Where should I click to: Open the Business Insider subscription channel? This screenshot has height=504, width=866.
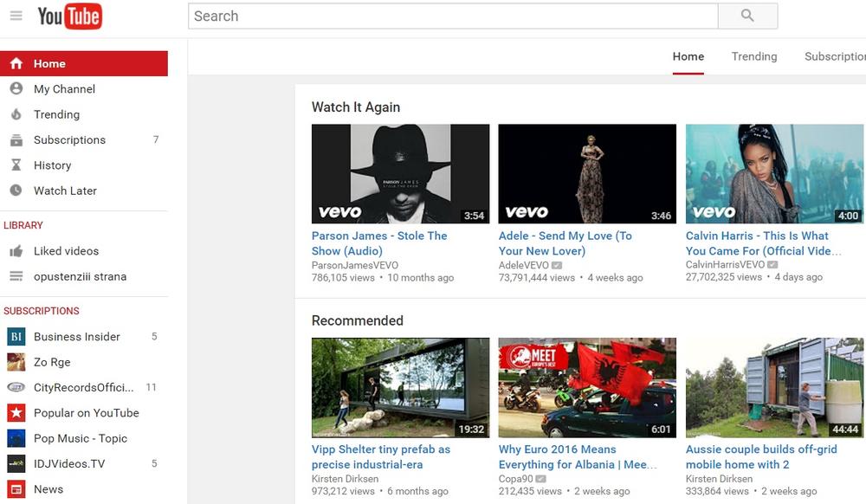76,337
